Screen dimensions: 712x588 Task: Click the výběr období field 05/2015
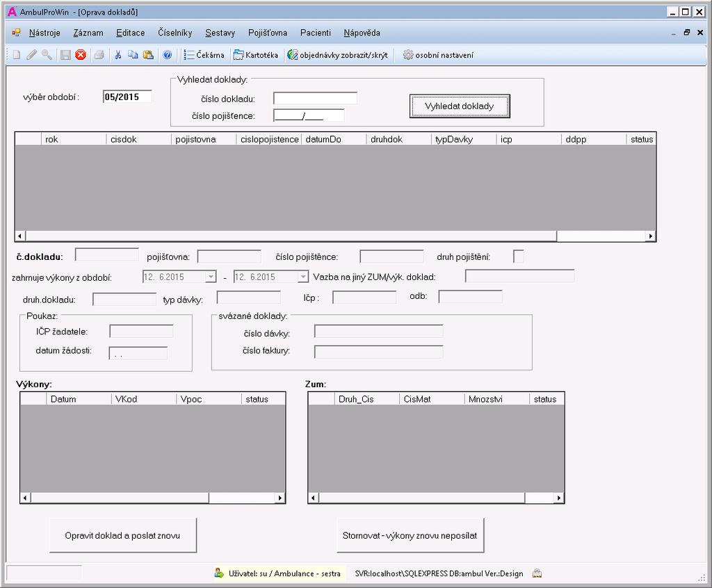128,97
